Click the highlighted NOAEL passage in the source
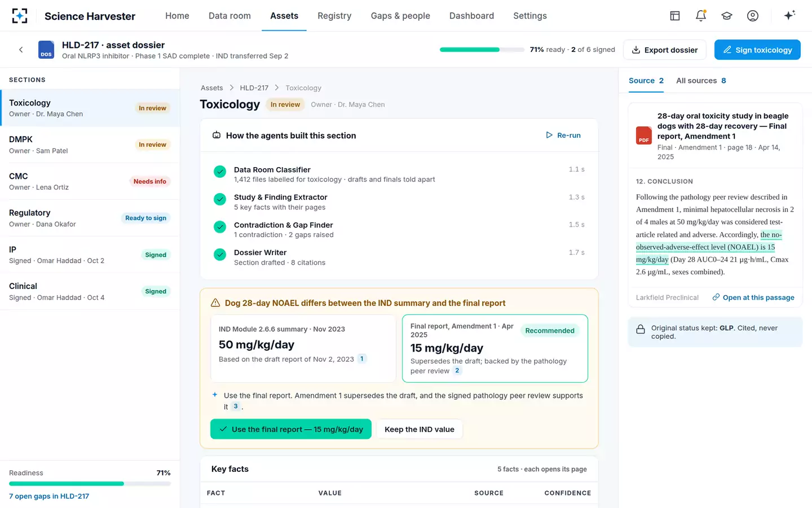The image size is (812, 508). 709,247
